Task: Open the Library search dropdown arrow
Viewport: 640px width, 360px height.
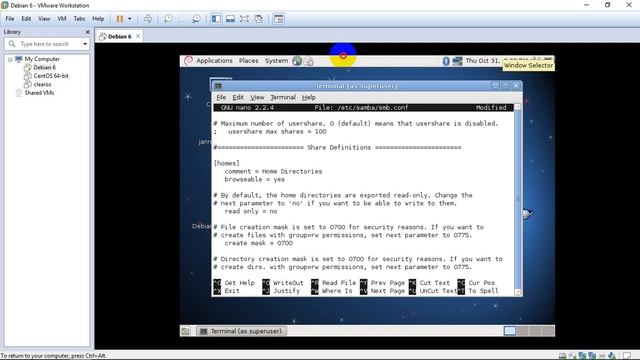Action: point(85,44)
